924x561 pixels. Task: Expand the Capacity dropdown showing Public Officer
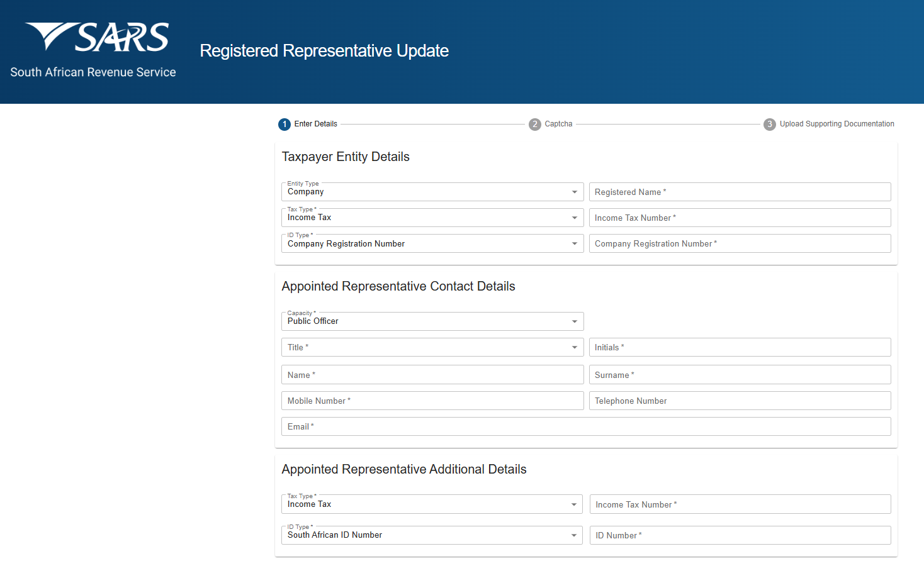[x=432, y=321]
